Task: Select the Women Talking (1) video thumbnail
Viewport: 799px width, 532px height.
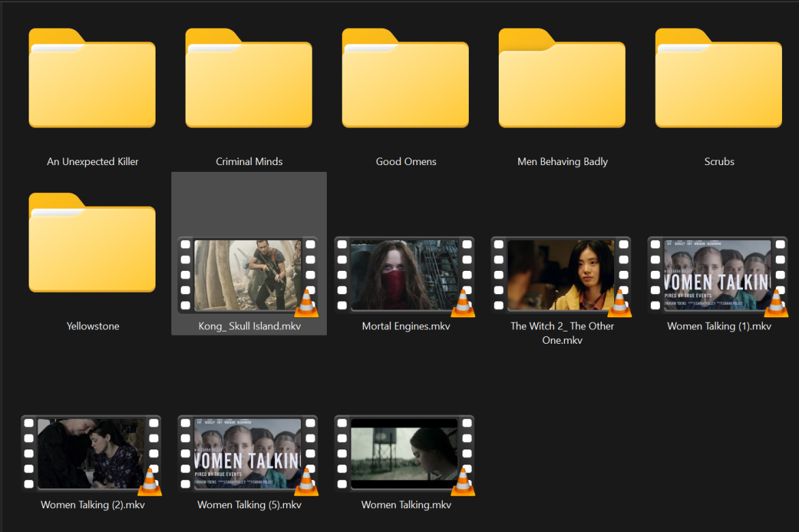Action: click(x=718, y=275)
